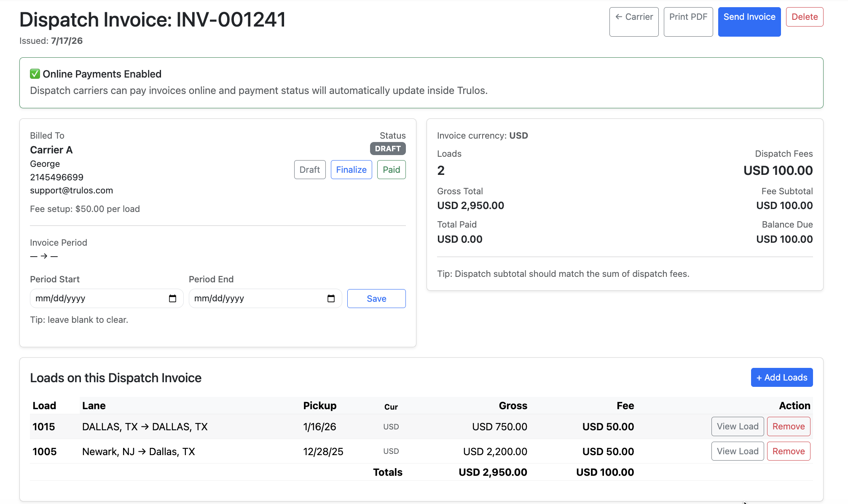
Task: Open calendar picker in Period End field
Action: (331, 298)
